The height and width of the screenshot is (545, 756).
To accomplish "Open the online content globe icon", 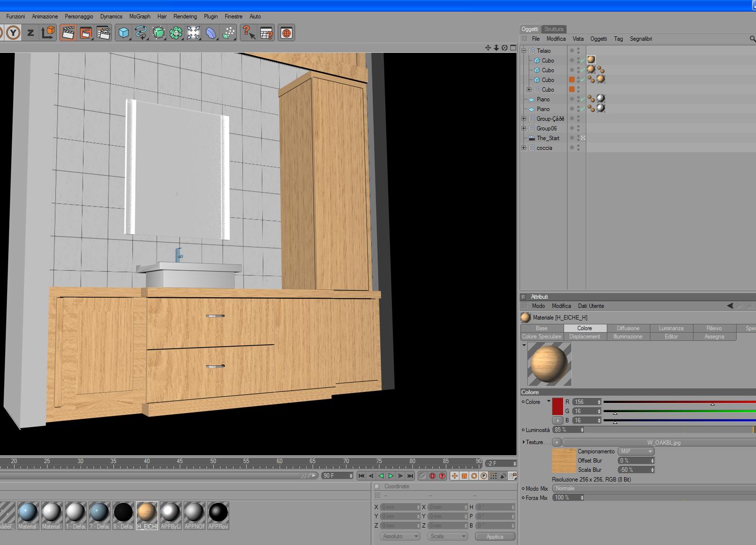I will [x=286, y=33].
